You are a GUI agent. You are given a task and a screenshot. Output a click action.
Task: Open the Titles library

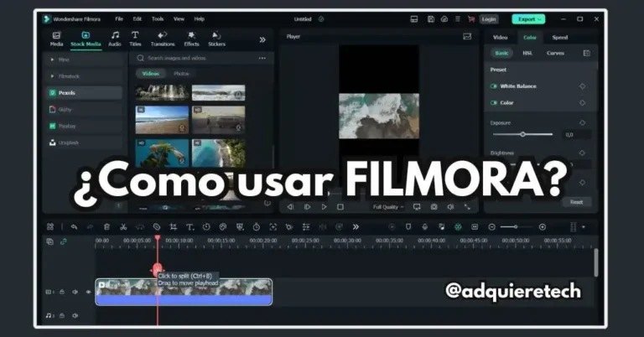click(135, 39)
